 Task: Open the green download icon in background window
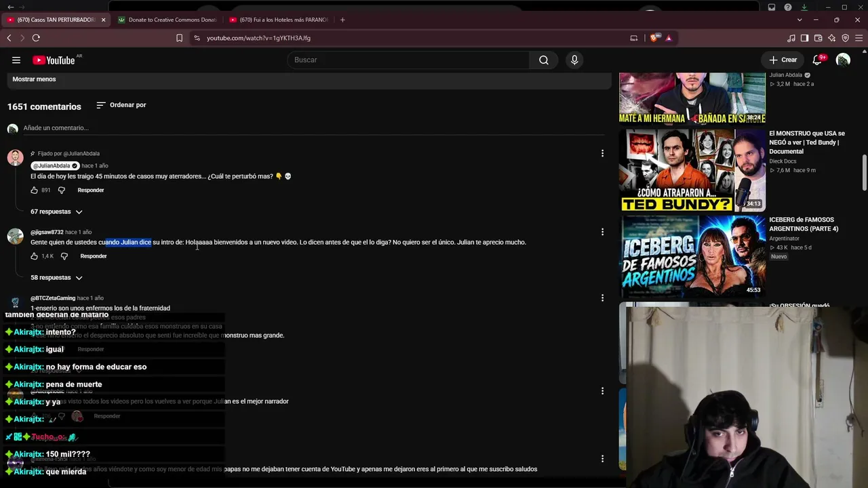tap(804, 7)
